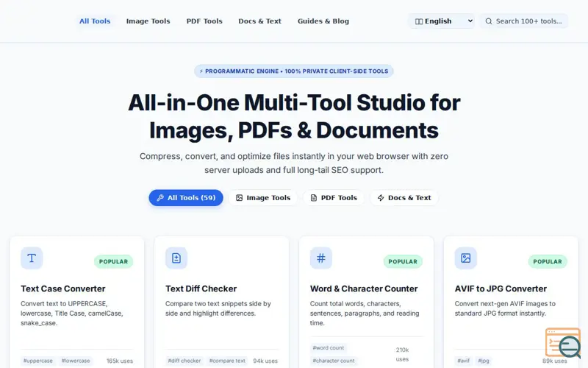The image size is (588, 368).
Task: Select the All Tools (59) filter button
Action: (186, 198)
